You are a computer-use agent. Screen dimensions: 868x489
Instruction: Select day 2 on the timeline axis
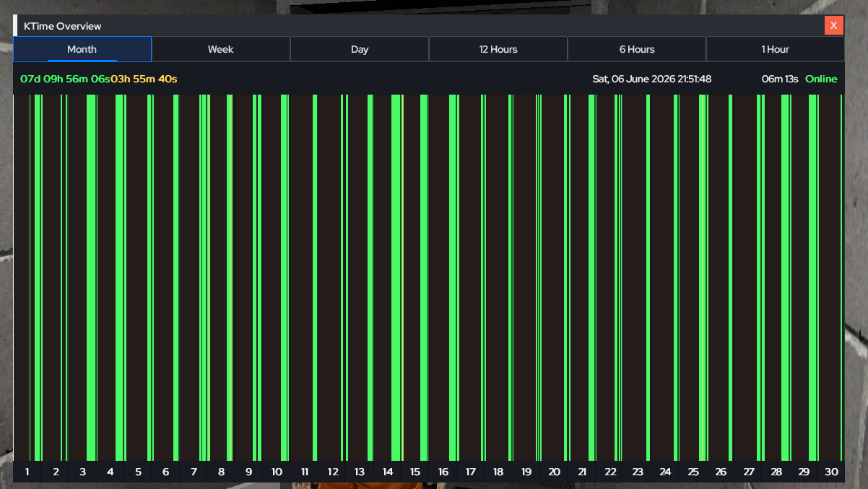55,472
